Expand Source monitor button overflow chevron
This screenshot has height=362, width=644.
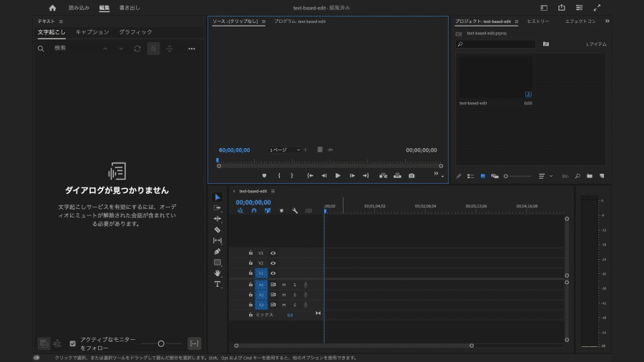[436, 174]
